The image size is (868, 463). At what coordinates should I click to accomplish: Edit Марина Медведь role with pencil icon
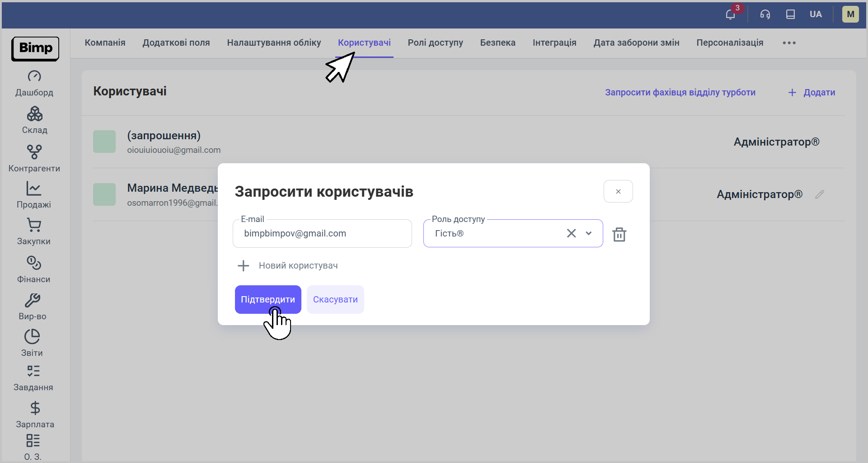click(820, 194)
